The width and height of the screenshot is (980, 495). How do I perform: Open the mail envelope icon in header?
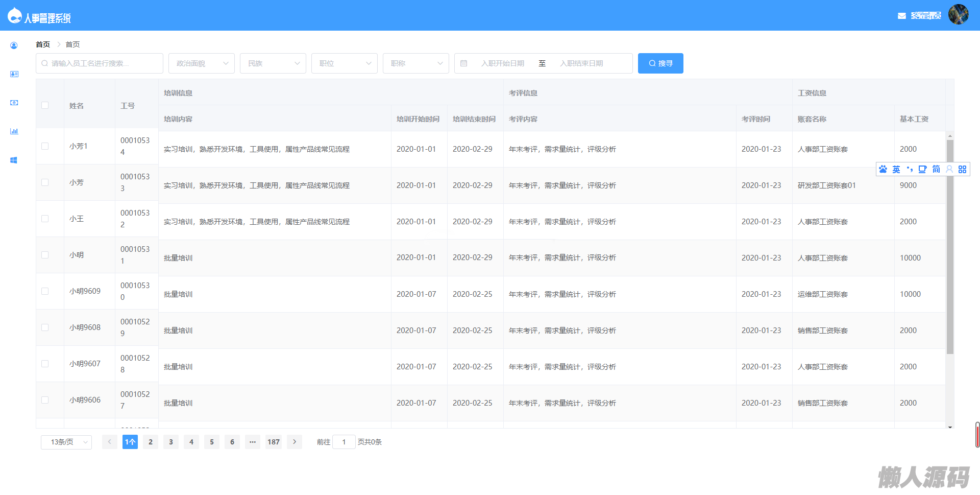click(901, 16)
